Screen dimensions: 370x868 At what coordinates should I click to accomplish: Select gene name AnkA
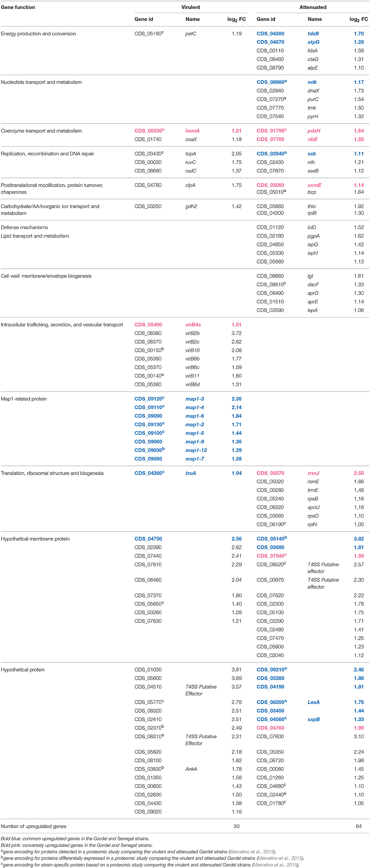pos(191,769)
